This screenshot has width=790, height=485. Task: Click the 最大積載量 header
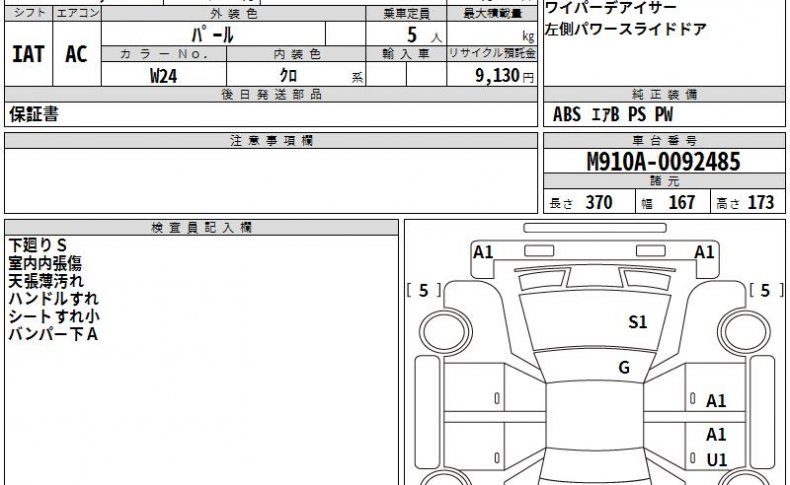tap(492, 13)
